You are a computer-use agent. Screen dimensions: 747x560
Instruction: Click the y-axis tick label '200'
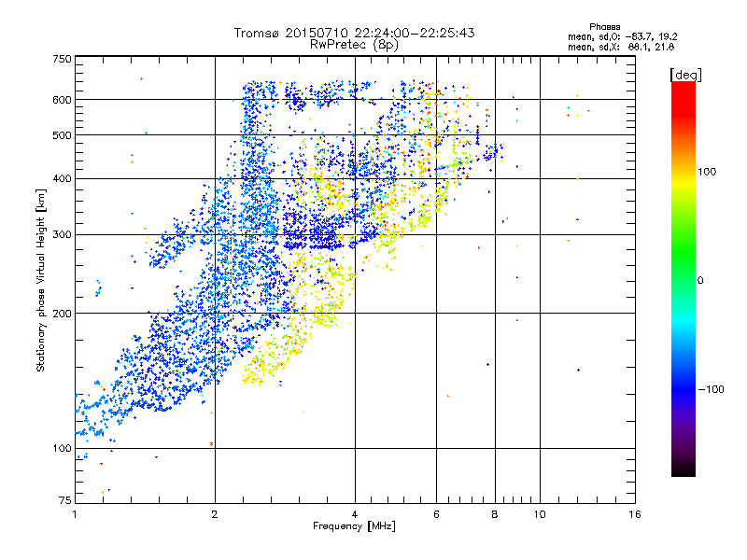tap(62, 314)
